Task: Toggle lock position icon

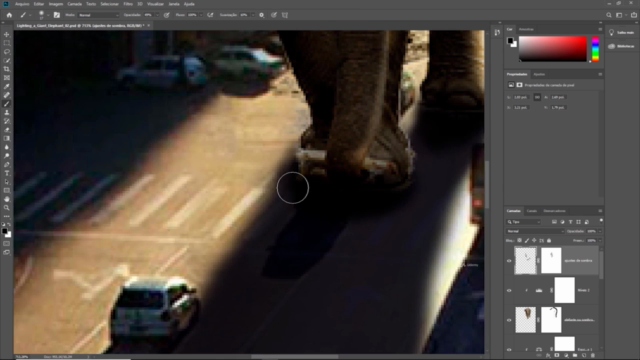Action: (x=534, y=241)
